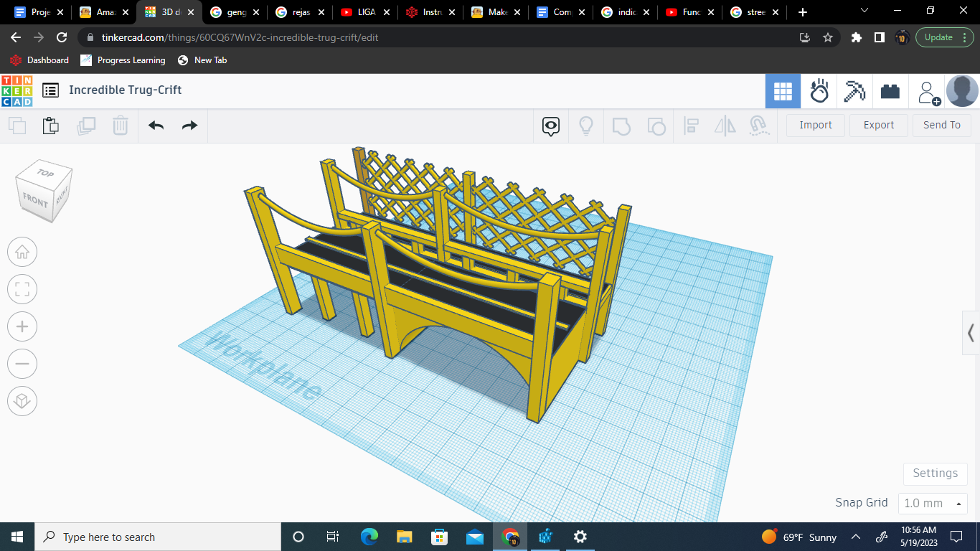Switch to Blocks mode with the pickaxe icon
Viewport: 980px width, 551px height.
click(x=854, y=91)
